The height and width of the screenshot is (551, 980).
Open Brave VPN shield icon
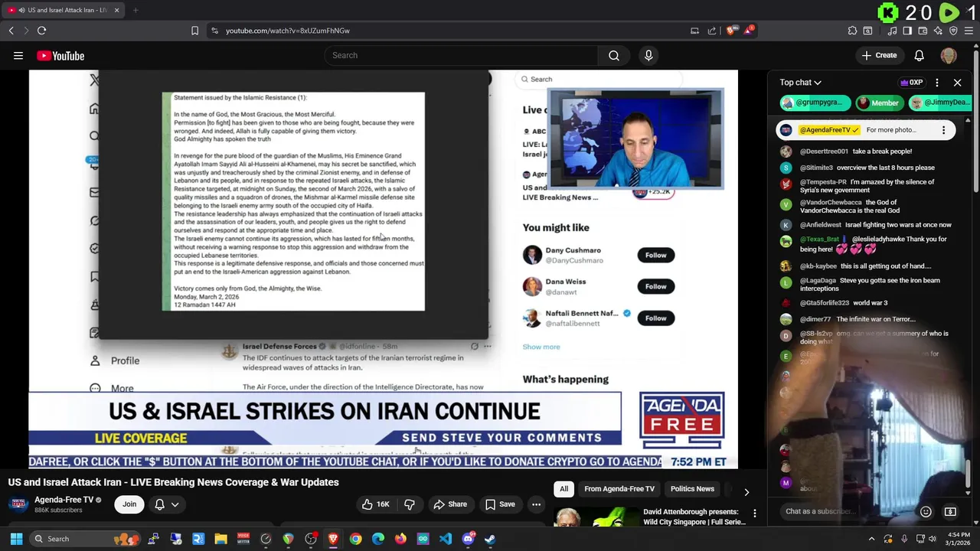tap(953, 31)
